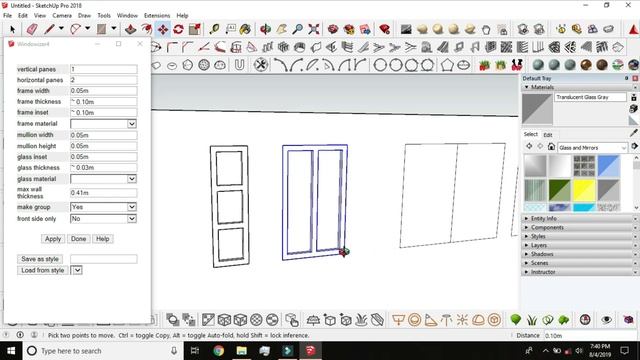The height and width of the screenshot is (360, 640).
Task: Choose the Zoom magnifier tool
Action: point(298,29)
